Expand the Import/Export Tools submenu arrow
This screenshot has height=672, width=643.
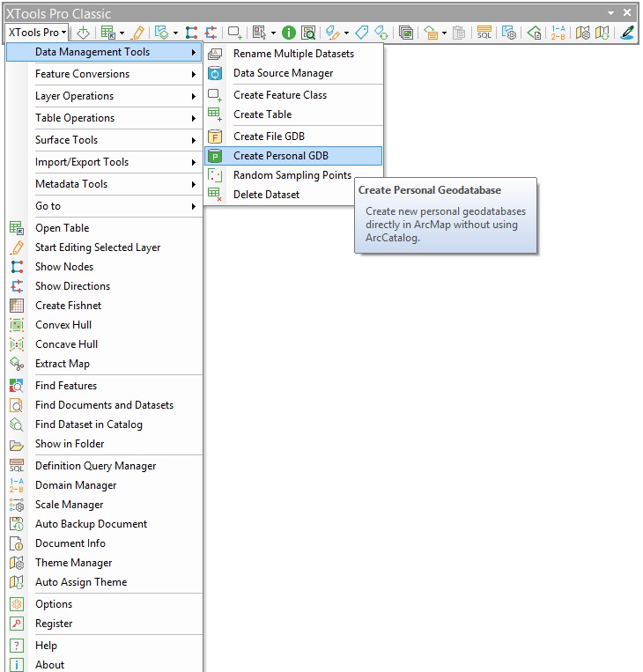click(x=194, y=162)
